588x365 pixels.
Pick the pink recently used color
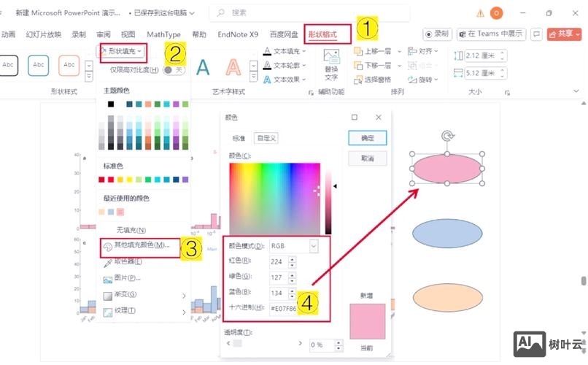[120, 212]
